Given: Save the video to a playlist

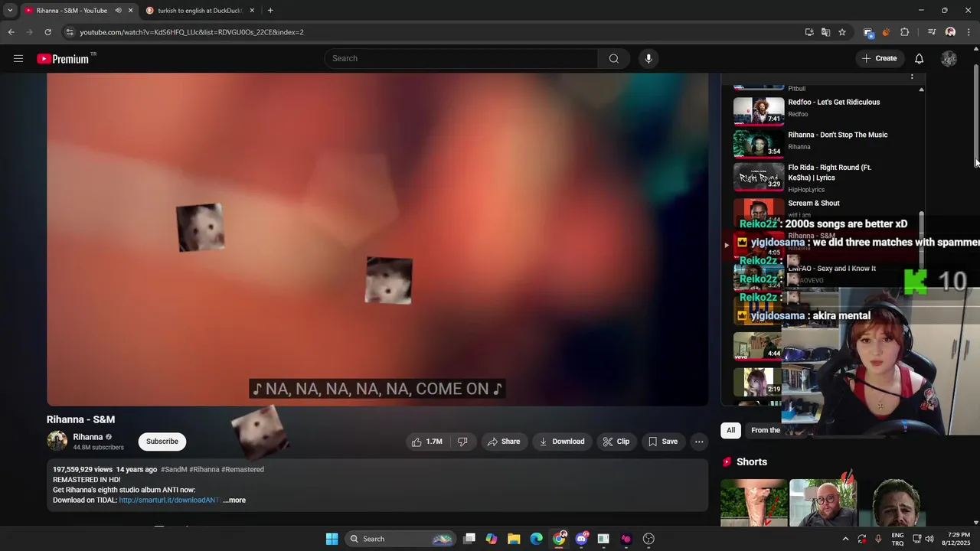Looking at the screenshot, I should [x=662, y=442].
